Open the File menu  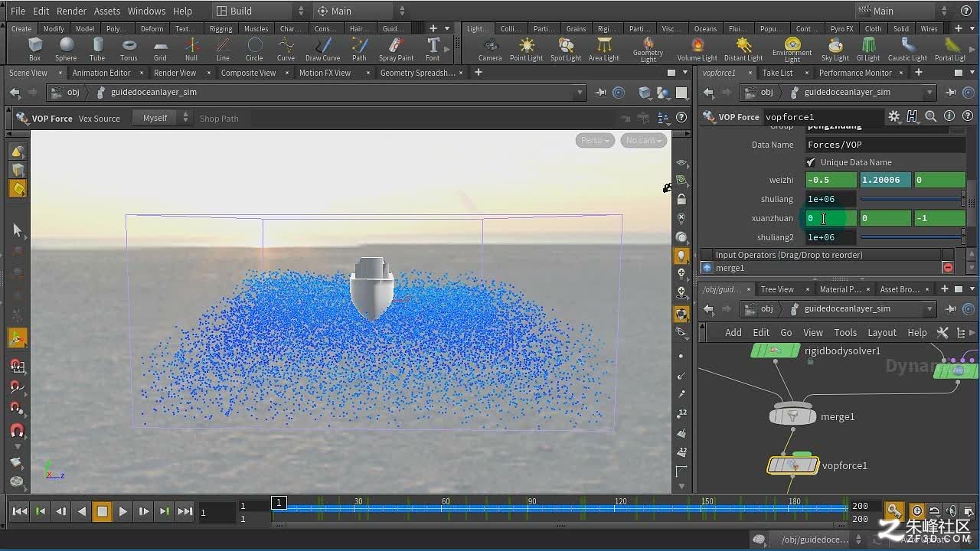pyautogui.click(x=18, y=11)
